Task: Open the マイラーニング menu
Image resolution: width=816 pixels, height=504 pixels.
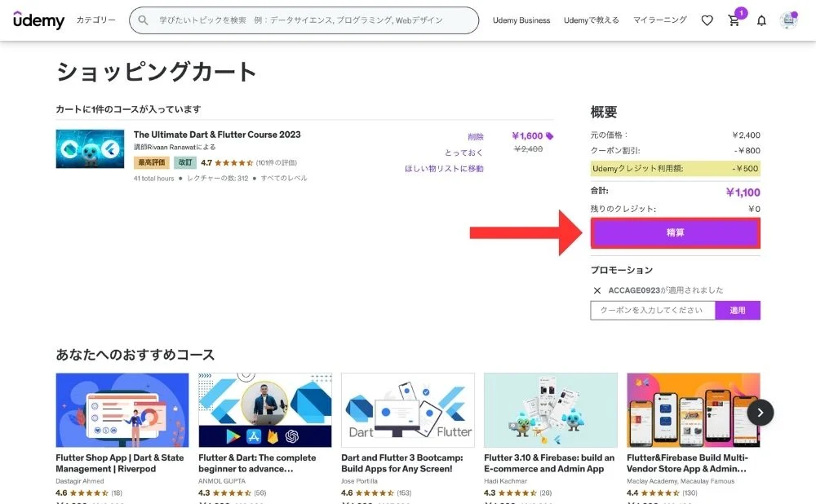Action: pos(659,20)
